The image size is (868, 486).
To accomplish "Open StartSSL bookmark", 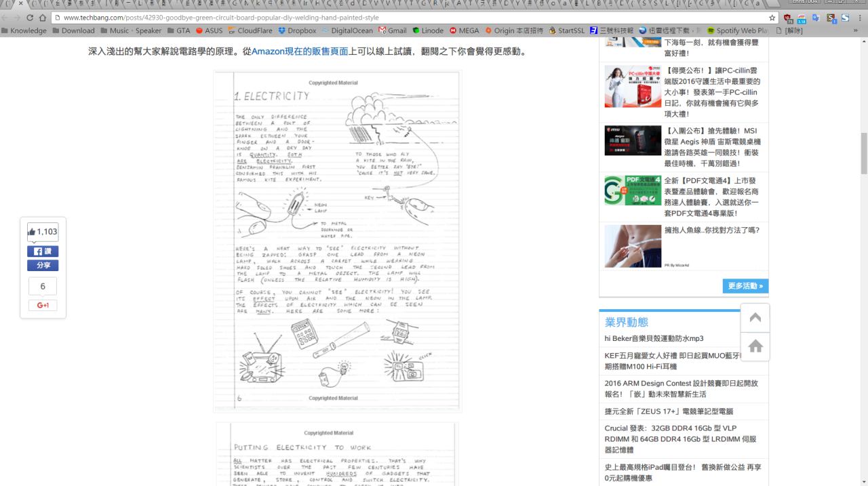I will click(567, 31).
